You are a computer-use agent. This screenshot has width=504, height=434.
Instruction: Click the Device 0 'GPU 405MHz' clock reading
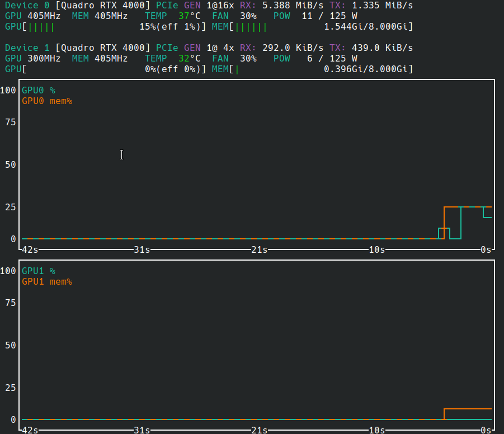[32, 16]
